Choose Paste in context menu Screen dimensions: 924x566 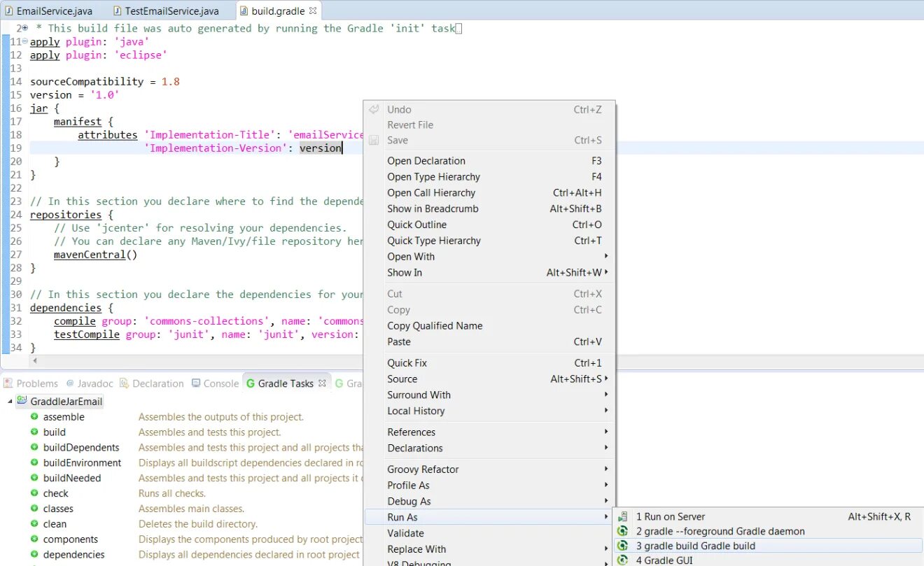[489, 342]
